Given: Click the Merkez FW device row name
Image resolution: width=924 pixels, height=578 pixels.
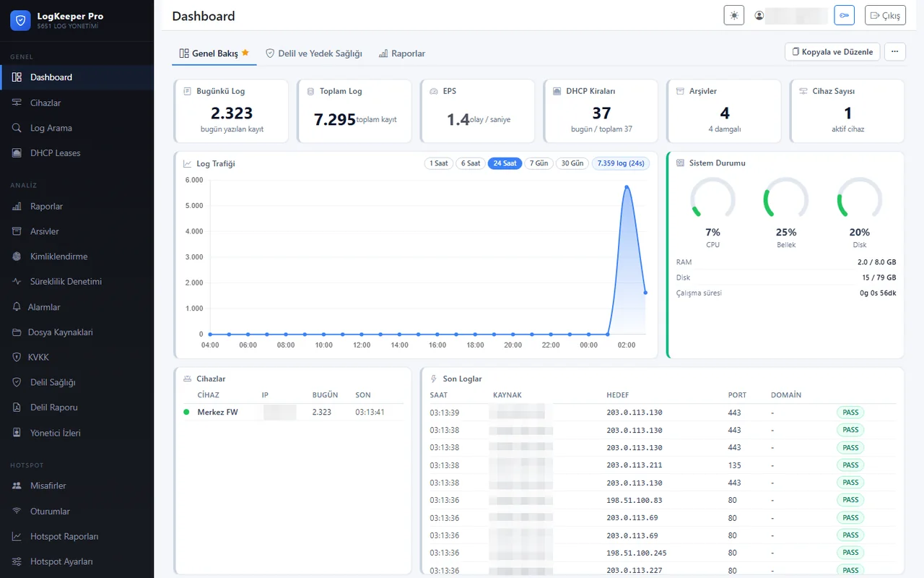Looking at the screenshot, I should [x=217, y=412].
